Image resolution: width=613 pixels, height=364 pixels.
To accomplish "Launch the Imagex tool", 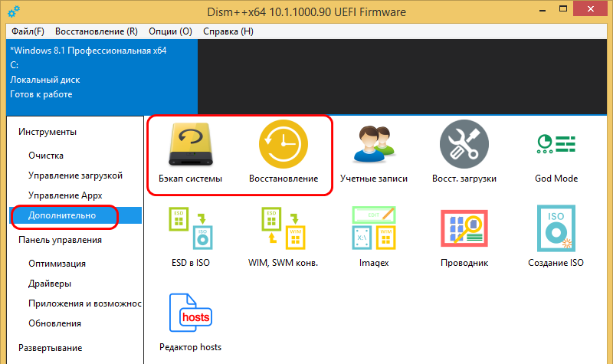I will coord(374,238).
